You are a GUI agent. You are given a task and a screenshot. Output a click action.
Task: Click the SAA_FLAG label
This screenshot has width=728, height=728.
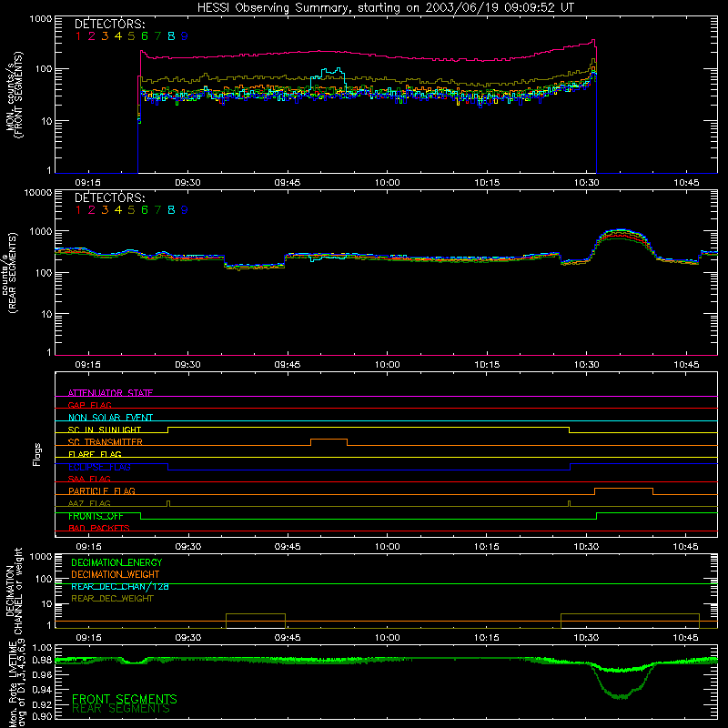(x=89, y=479)
